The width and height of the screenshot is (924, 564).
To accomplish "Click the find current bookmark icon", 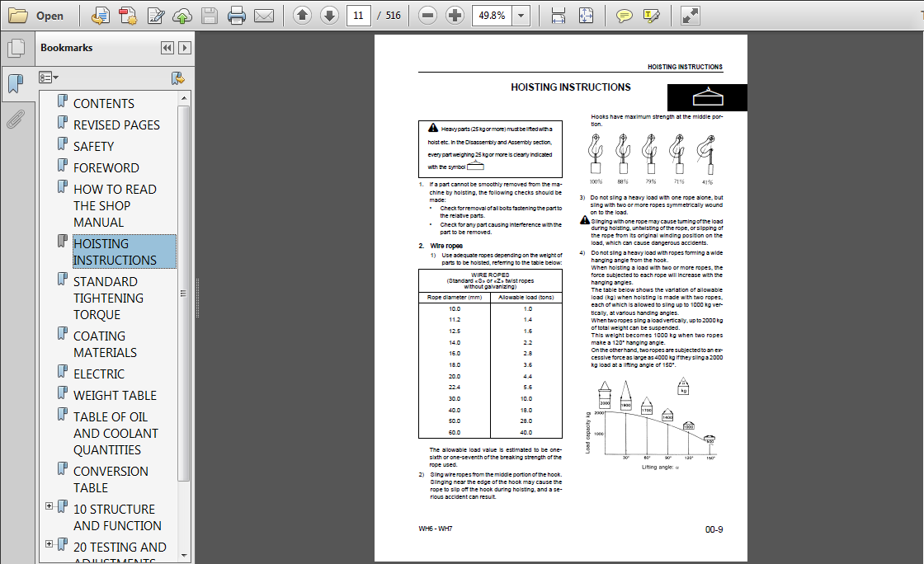I will 177,78.
